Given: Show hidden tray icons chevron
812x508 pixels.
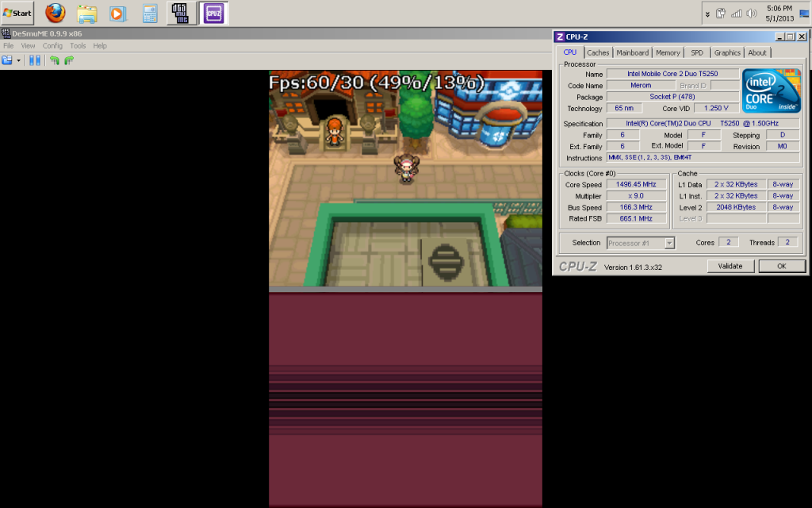Looking at the screenshot, I should [x=707, y=14].
